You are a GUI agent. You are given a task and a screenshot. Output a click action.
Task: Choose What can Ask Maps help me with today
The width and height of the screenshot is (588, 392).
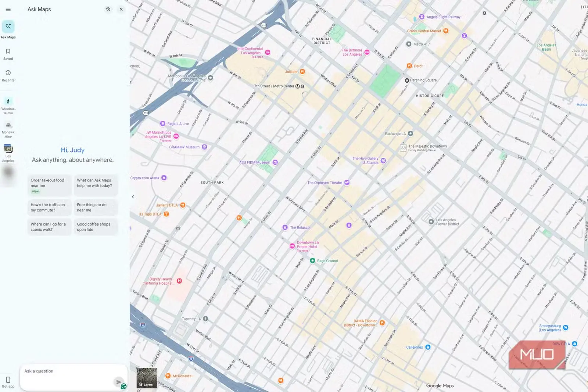pyautogui.click(x=96, y=186)
